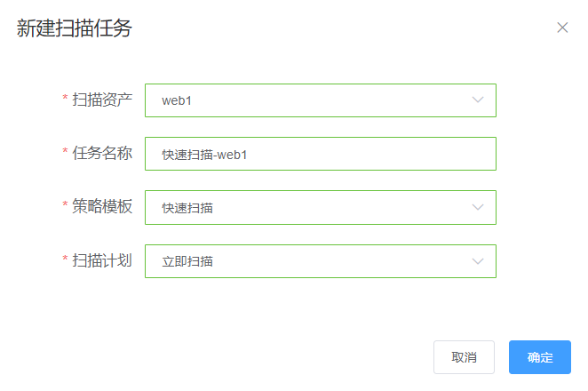Click the red asterisk beside 扫描计划

click(65, 260)
